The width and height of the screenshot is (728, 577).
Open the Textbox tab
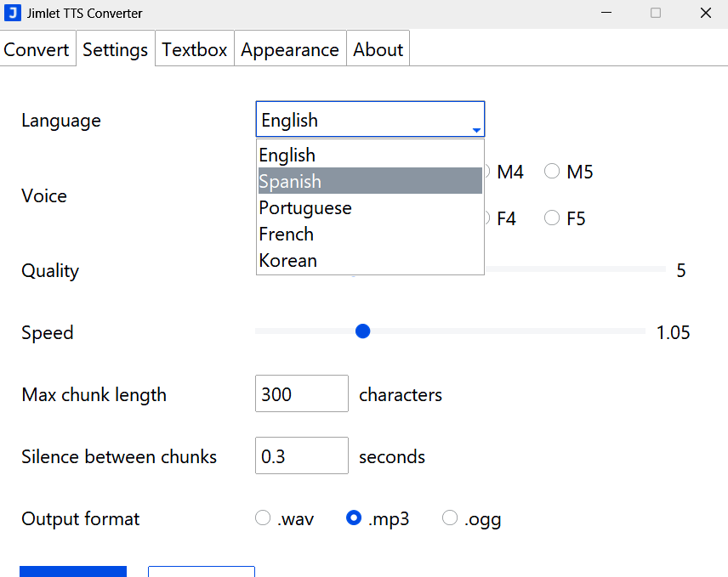pyautogui.click(x=194, y=49)
